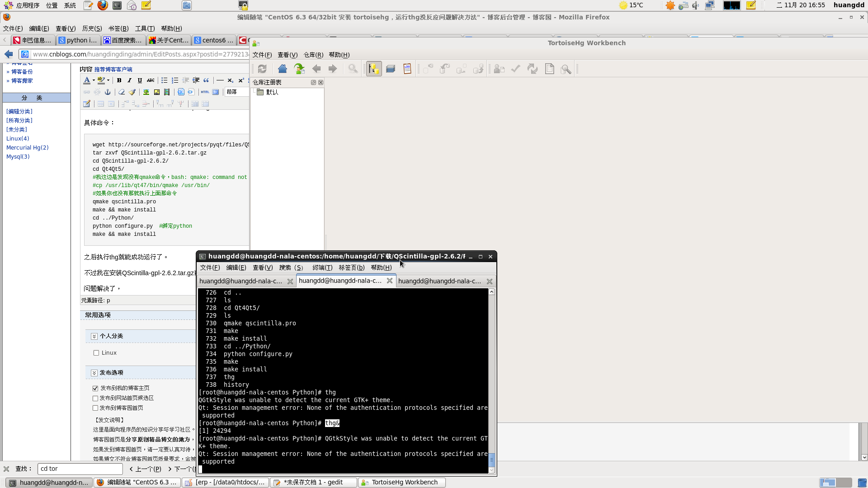Open the 终端(T) menu in terminal
Viewport: 868px width, 488px height.
322,267
